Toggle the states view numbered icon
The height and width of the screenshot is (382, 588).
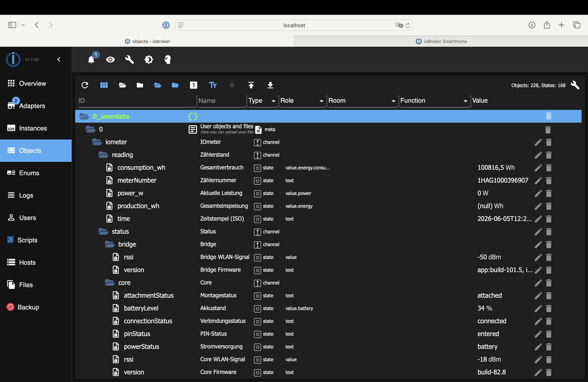coord(193,85)
